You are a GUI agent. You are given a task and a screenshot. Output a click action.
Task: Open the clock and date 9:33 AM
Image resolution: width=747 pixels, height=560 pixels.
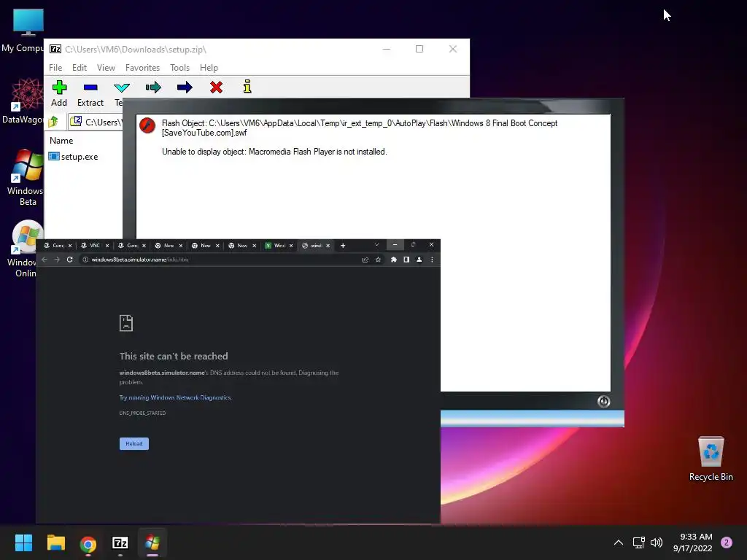pos(693,542)
